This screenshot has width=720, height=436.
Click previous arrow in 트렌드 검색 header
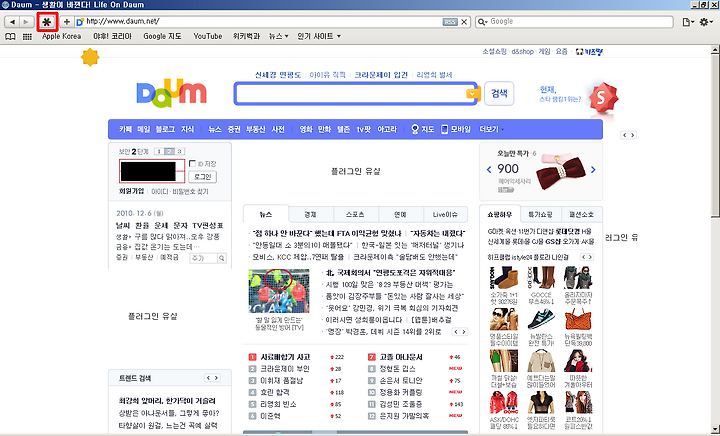pyautogui.click(x=208, y=378)
